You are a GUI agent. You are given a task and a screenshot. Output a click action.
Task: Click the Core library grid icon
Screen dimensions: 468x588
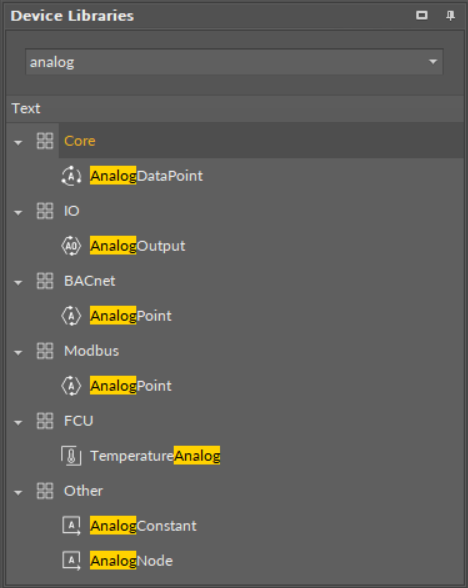point(45,141)
